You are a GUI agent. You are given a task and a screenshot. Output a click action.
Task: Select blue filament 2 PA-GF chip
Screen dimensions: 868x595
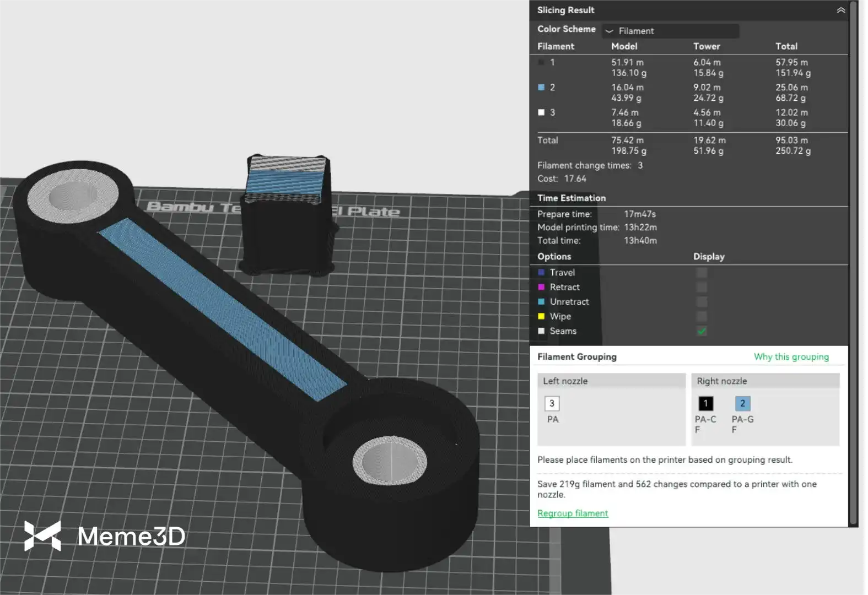(742, 404)
